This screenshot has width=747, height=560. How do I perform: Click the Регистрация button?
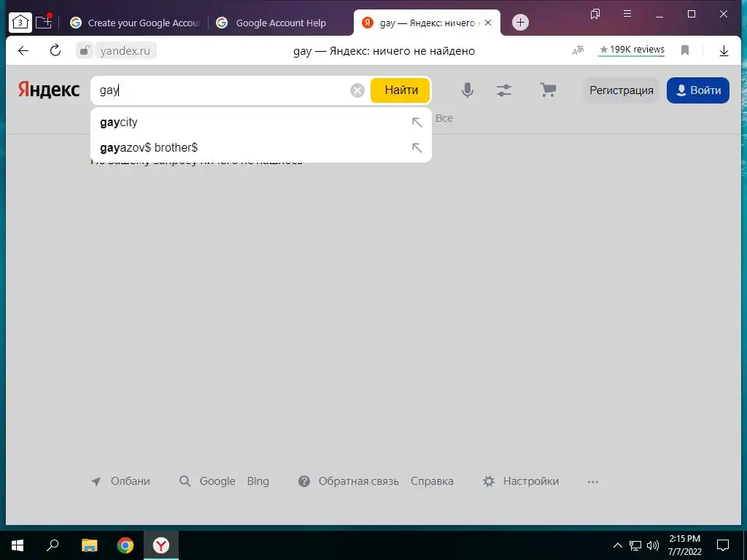pos(622,90)
